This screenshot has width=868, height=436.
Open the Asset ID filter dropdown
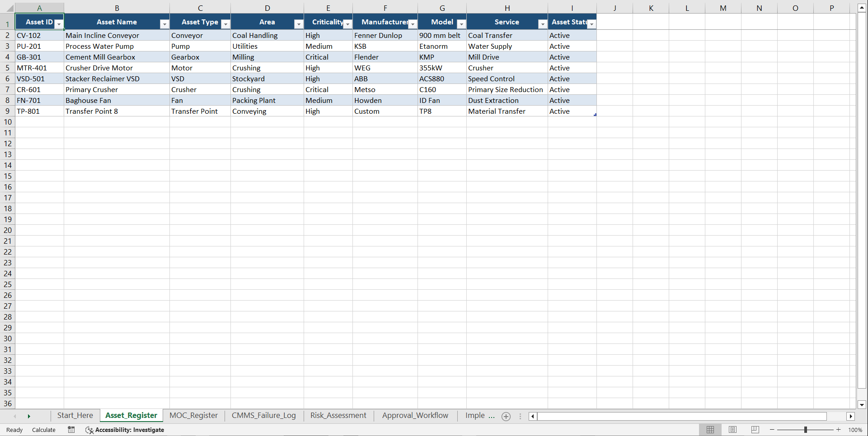[x=59, y=23]
